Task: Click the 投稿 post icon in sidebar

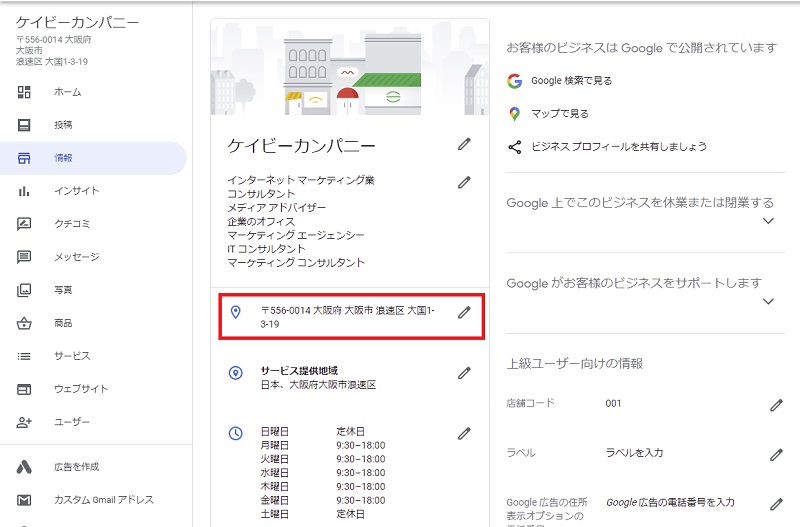Action: 24,125
